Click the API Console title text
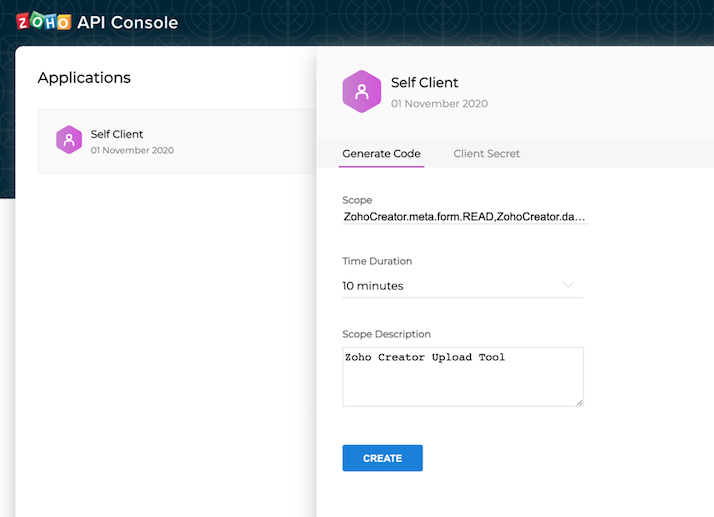 click(x=128, y=22)
